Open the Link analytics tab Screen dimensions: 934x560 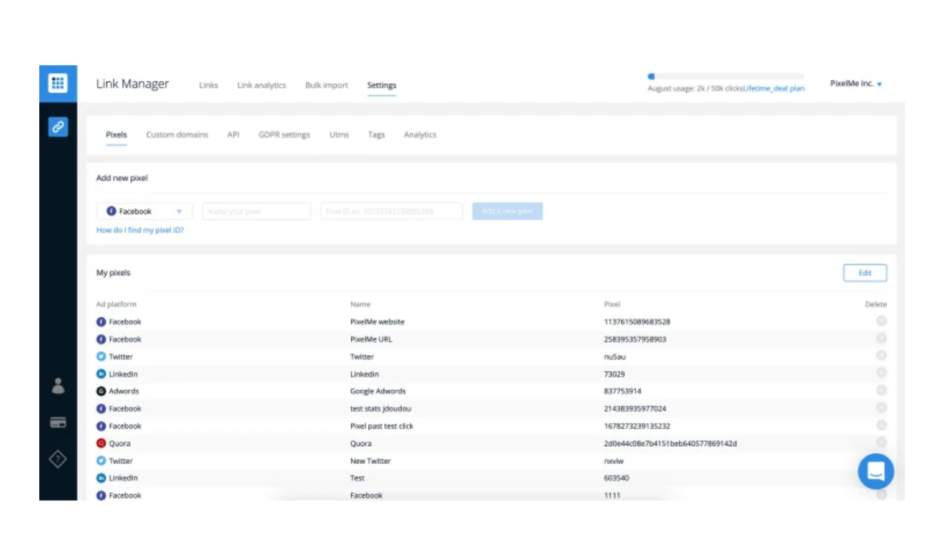point(262,85)
